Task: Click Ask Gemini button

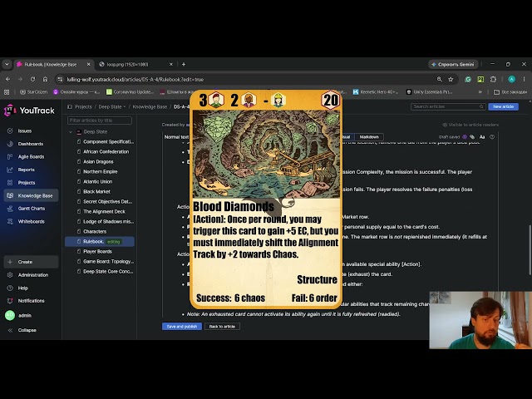Action: (453, 64)
